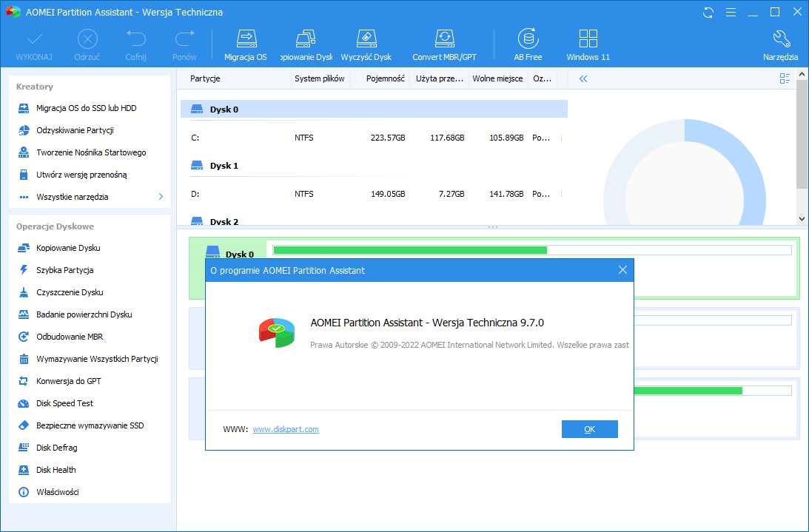Click the partition list scrollbar up arrow
This screenshot has width=809, height=532.
(802, 75)
